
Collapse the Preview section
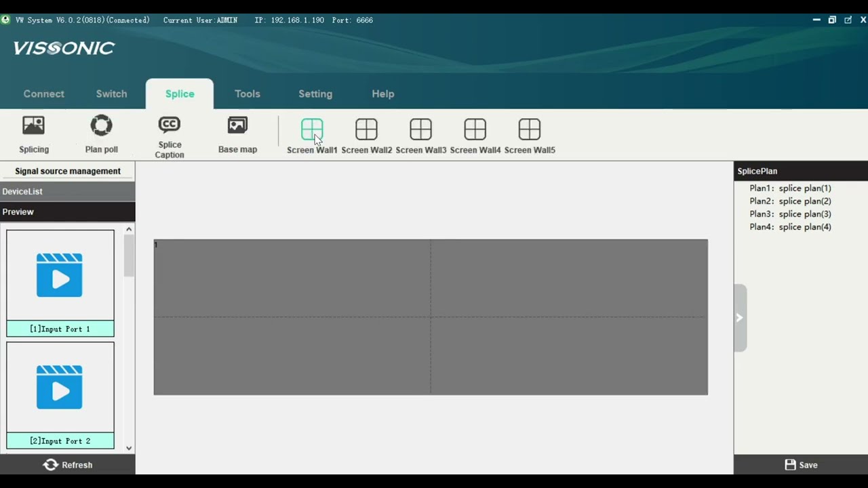tap(68, 211)
